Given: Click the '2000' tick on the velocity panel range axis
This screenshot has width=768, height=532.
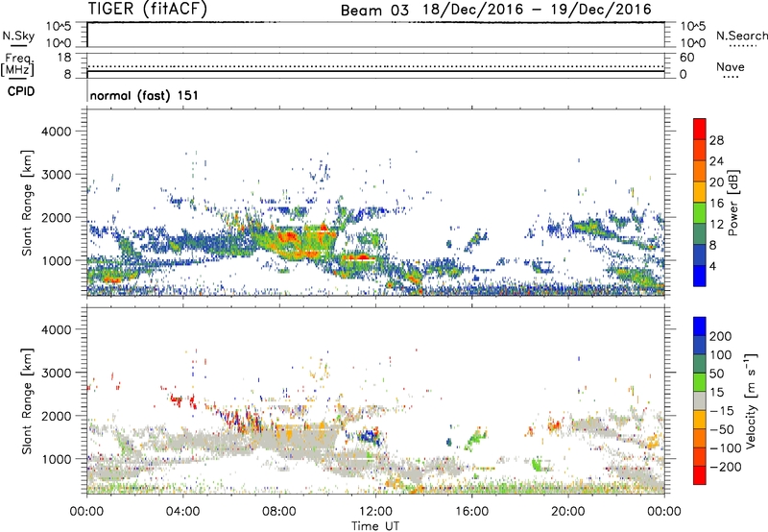Looking at the screenshot, I should coord(57,416).
